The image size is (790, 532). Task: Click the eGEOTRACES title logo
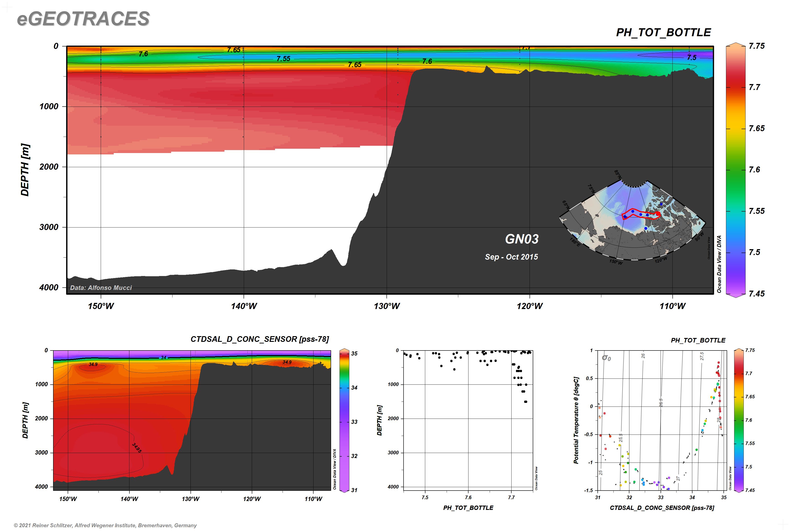point(83,19)
